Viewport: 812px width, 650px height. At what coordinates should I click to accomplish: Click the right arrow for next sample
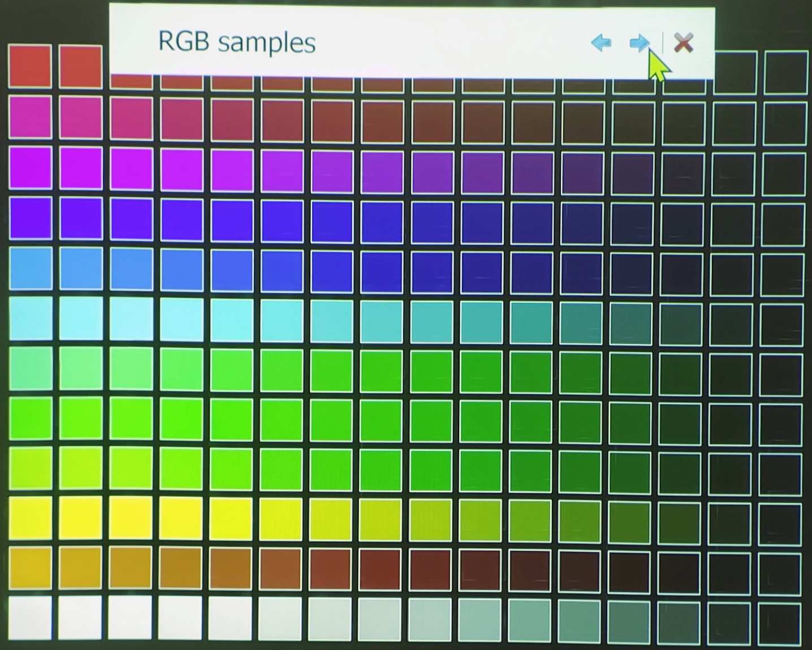639,42
